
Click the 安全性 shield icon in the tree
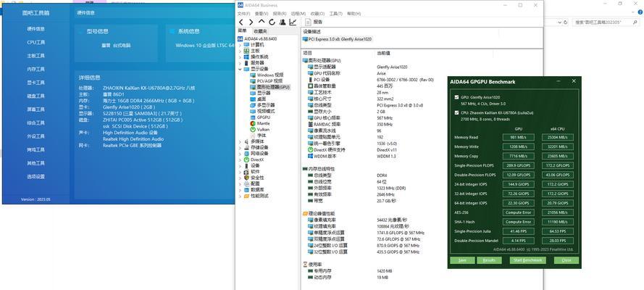246,178
